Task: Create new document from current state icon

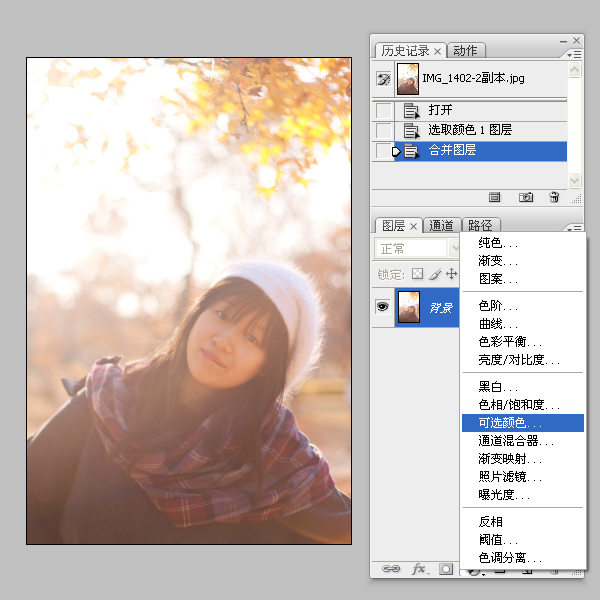Action: (x=494, y=198)
